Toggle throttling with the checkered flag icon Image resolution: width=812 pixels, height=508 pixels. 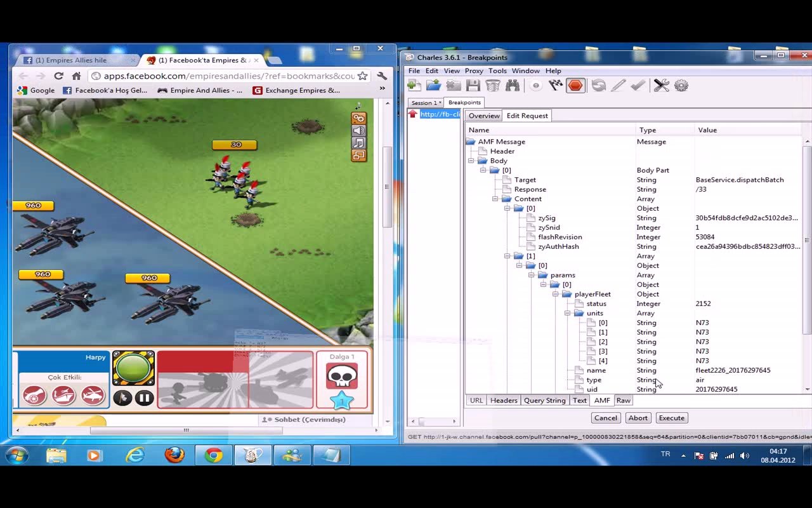pos(556,86)
